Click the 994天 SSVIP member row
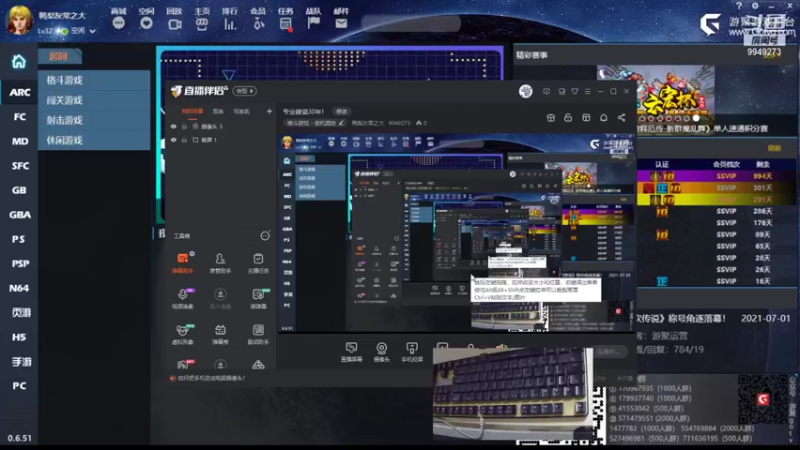This screenshot has width=800, height=450. click(x=716, y=176)
